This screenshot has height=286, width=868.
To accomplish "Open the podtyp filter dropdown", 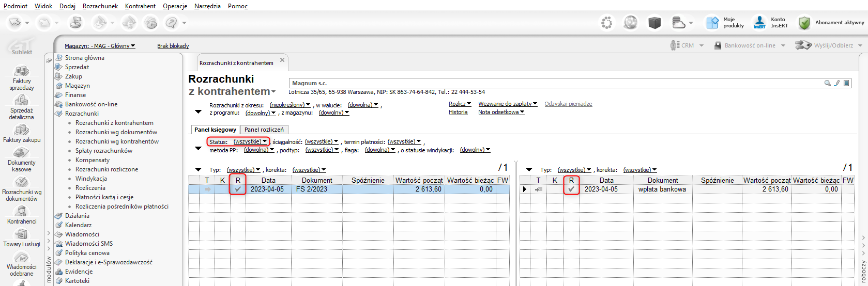I will tap(323, 150).
